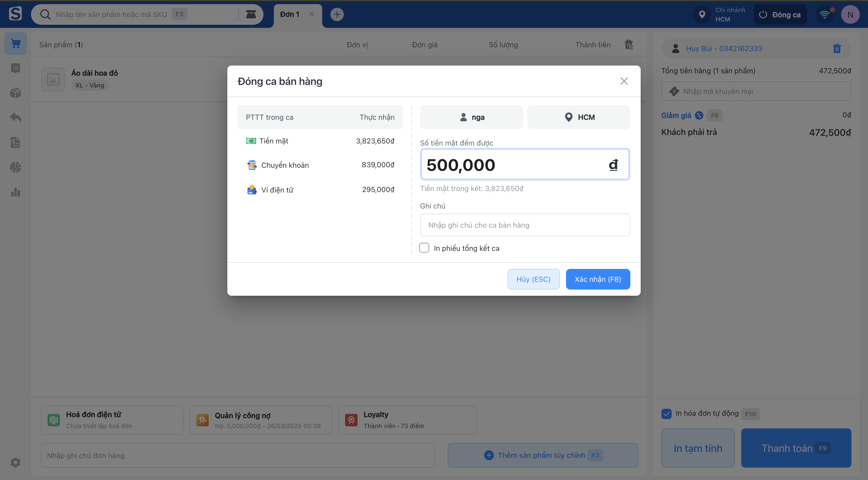Click the search magnifier icon
The width and height of the screenshot is (868, 480).
45,14
